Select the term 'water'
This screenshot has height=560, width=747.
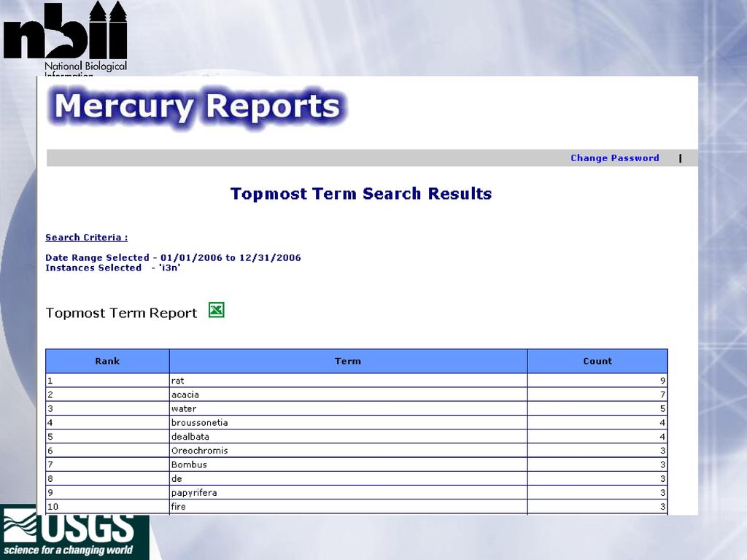184,408
